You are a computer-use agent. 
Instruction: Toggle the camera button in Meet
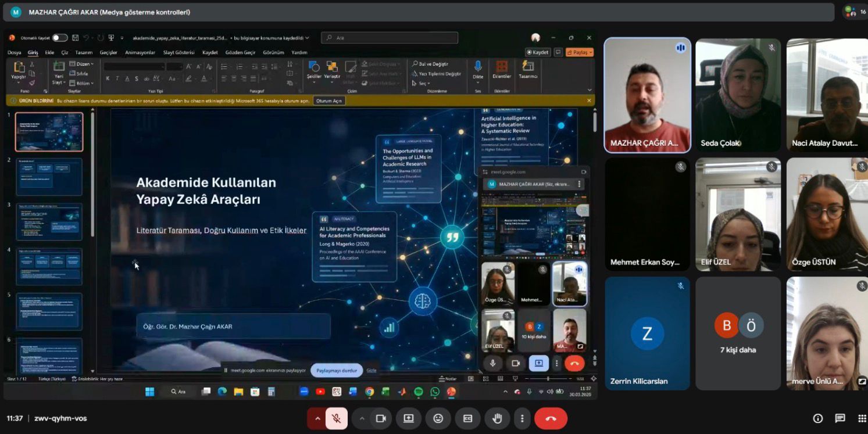(x=381, y=418)
